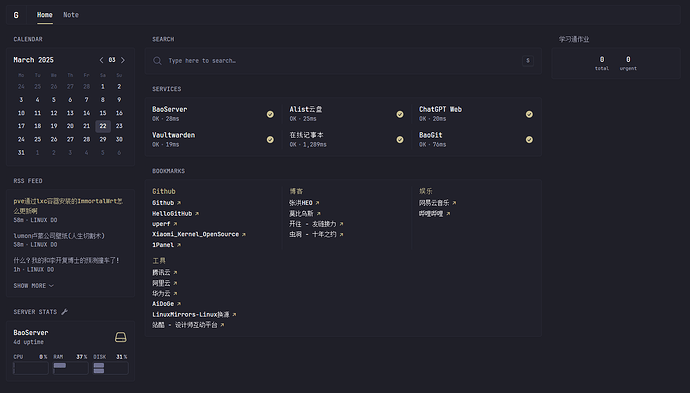Go to next month in calendar
This screenshot has width=690, height=393.
coord(123,60)
